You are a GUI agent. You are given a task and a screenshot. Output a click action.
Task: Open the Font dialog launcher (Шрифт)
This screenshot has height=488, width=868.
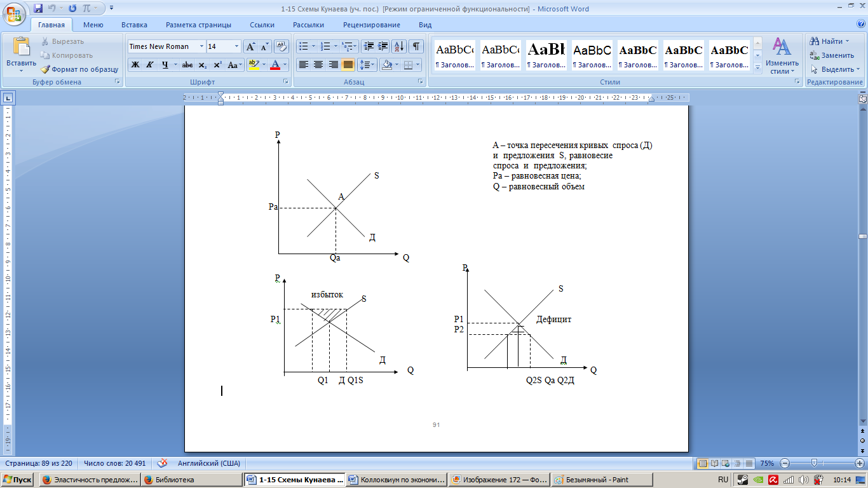[285, 82]
